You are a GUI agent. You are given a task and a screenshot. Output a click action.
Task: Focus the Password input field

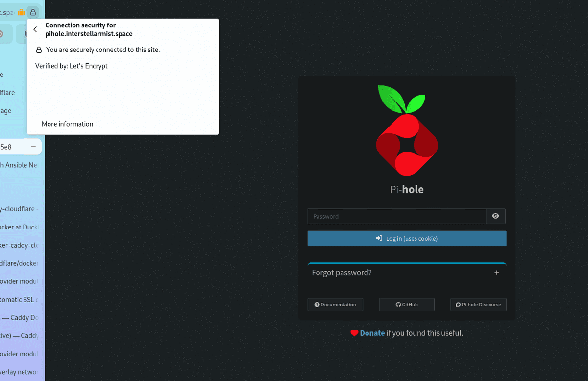click(x=396, y=216)
